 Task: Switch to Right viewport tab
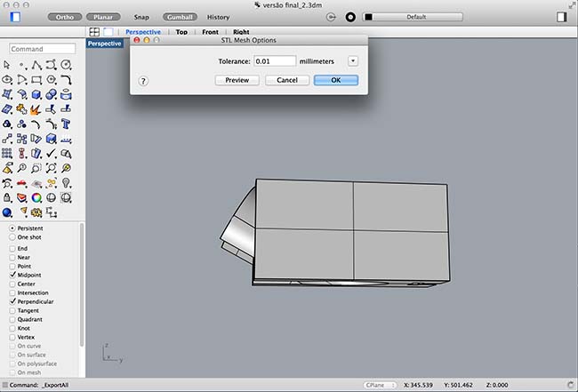point(241,32)
